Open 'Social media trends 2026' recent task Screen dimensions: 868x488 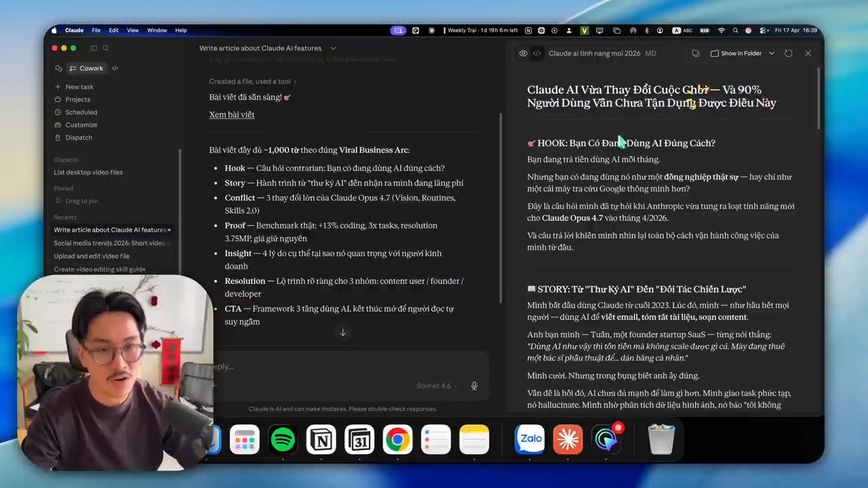110,243
